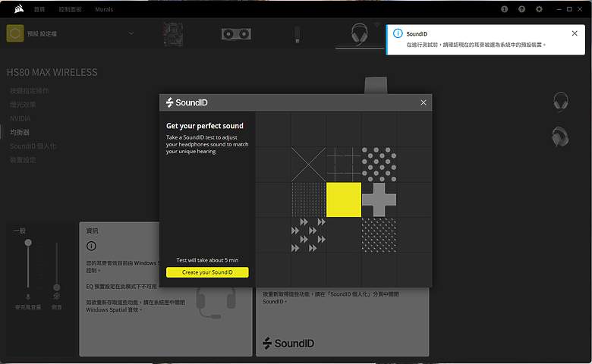
Task: Adjust the sidetone slider handle
Action: [57, 287]
